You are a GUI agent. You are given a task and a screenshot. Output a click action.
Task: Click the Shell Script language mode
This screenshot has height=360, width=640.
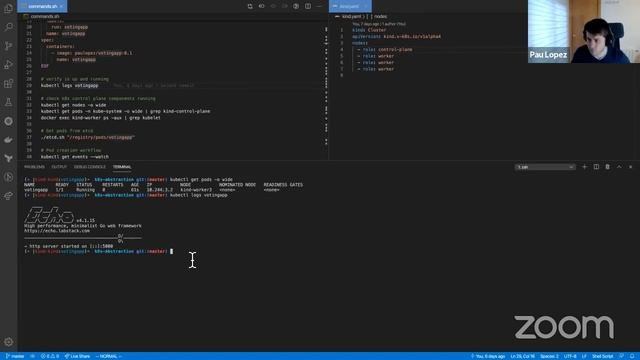click(603, 356)
